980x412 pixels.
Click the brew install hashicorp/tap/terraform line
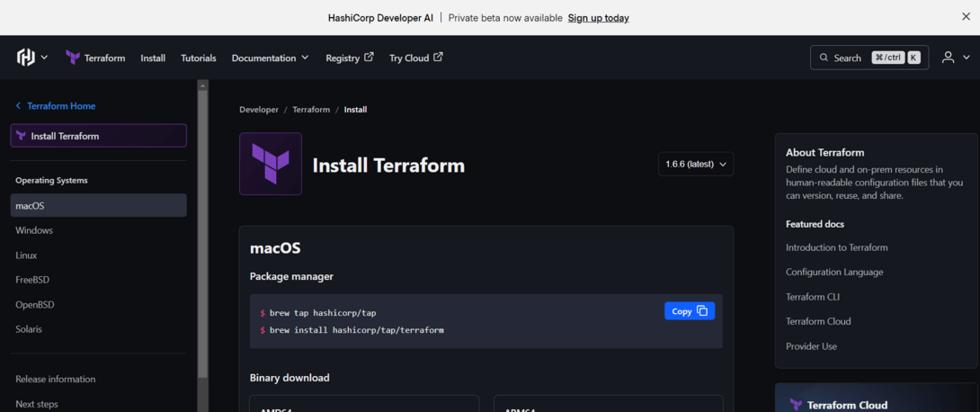pos(356,329)
